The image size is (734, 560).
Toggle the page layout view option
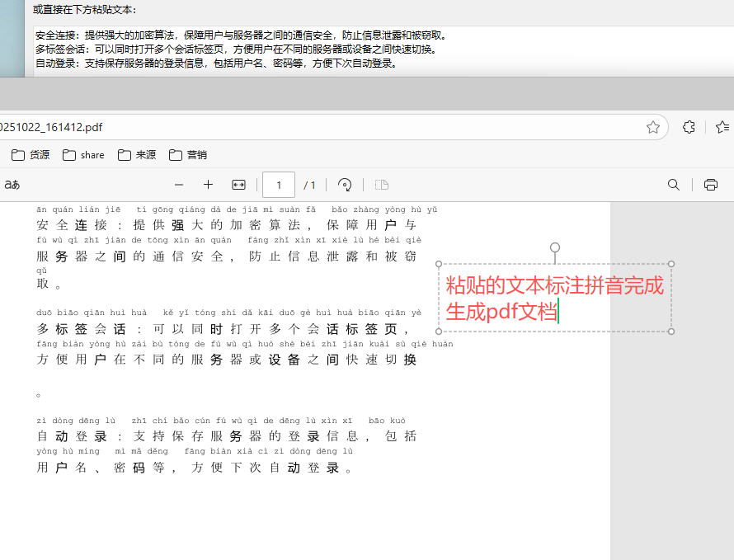coord(381,185)
